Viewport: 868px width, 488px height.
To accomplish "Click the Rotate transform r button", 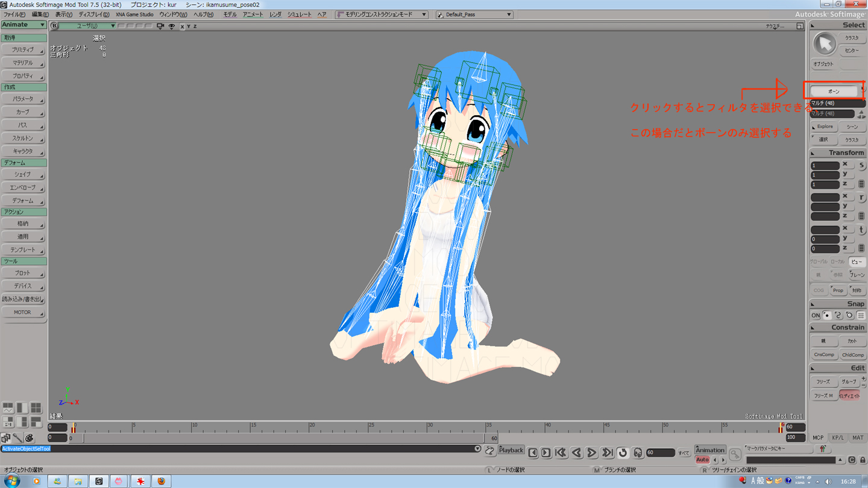I will point(861,198).
